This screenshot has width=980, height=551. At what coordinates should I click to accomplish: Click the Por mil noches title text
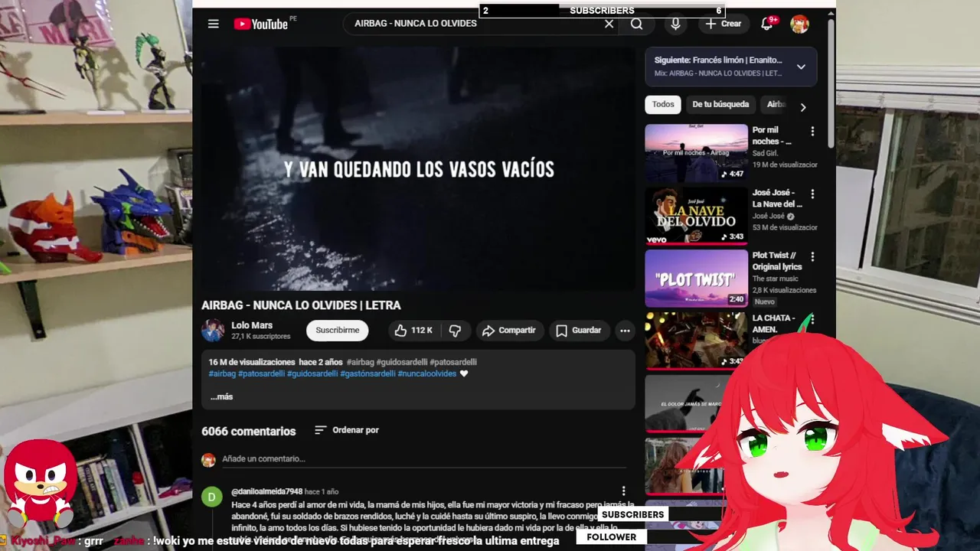[772, 135]
